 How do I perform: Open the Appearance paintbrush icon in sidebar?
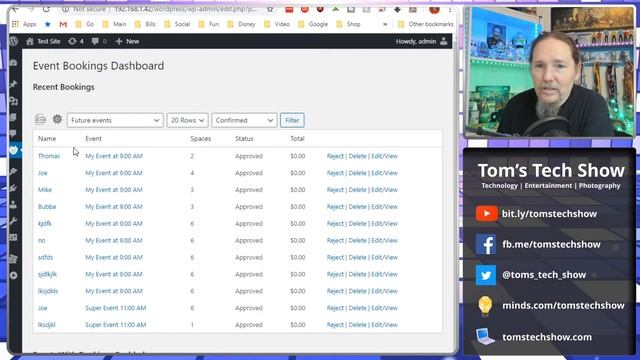(x=13, y=171)
